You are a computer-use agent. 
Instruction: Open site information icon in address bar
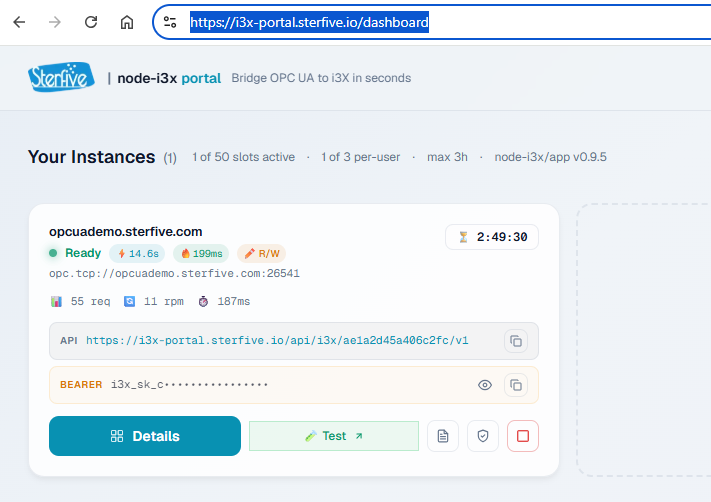[x=170, y=22]
